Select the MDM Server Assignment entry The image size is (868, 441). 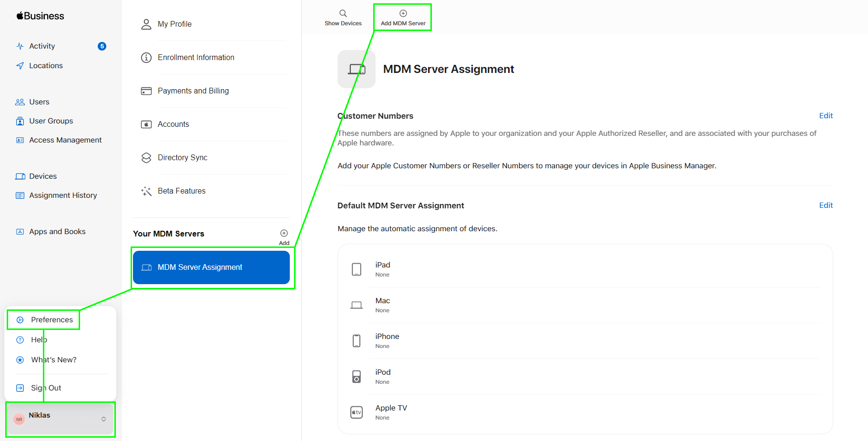[x=211, y=267]
